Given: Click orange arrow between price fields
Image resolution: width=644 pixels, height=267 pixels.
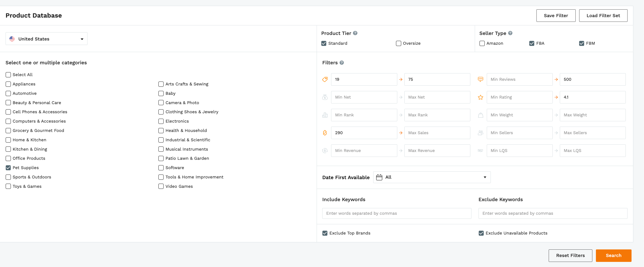Looking at the screenshot, I should 401,79.
